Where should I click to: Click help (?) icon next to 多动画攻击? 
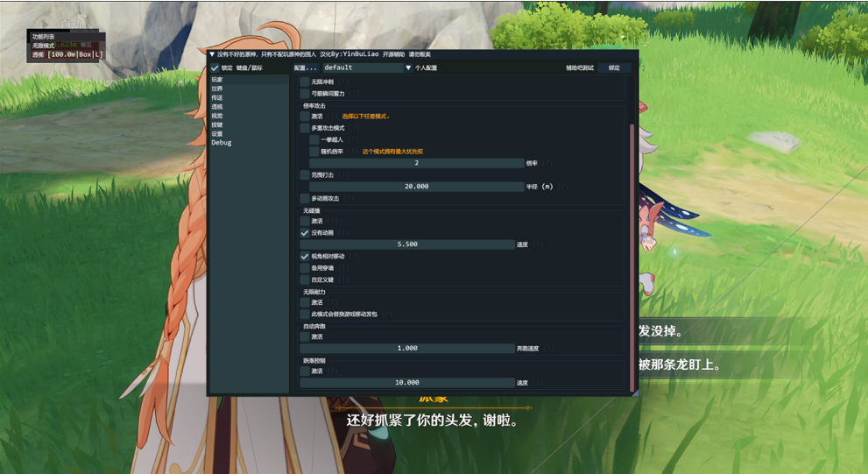[349, 198]
